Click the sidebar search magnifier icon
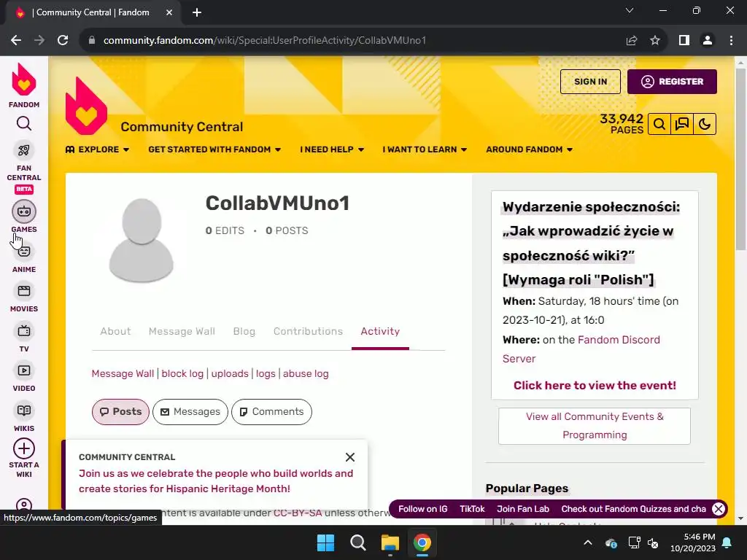747x560 pixels. tap(24, 124)
